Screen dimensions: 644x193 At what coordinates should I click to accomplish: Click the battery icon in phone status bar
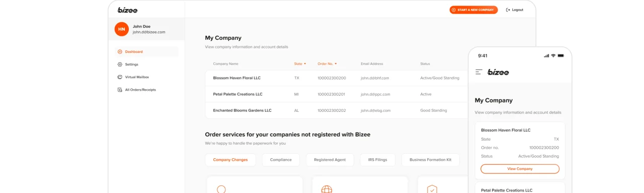(561, 55)
